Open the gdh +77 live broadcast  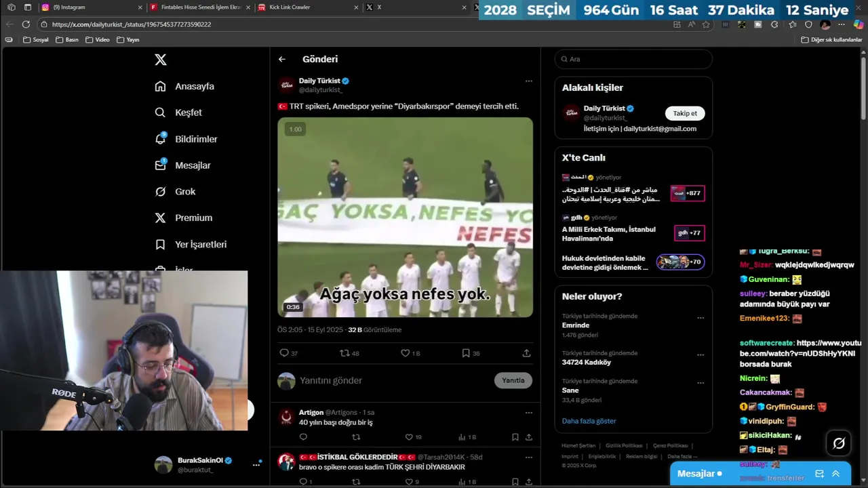pyautogui.click(x=689, y=232)
